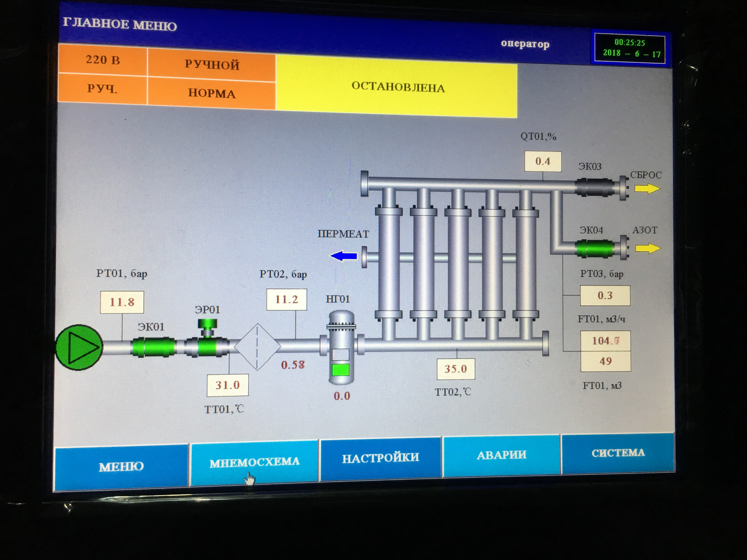Viewport: 747px width, 560px height.
Task: Switch to the МНЕМОСХЕМА tab
Action: (254, 462)
